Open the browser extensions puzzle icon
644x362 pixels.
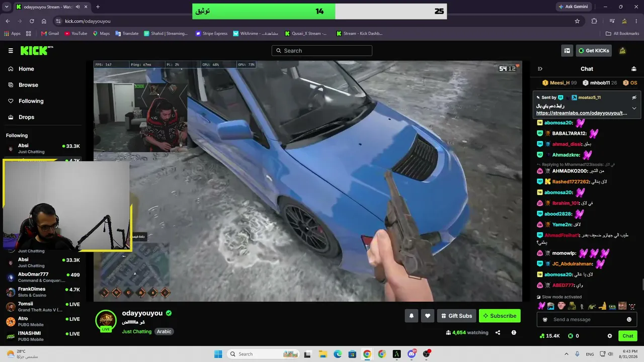click(594, 21)
